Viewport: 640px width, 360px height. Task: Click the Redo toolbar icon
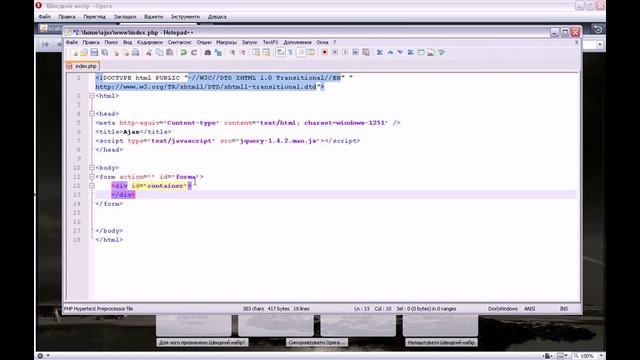[194, 53]
